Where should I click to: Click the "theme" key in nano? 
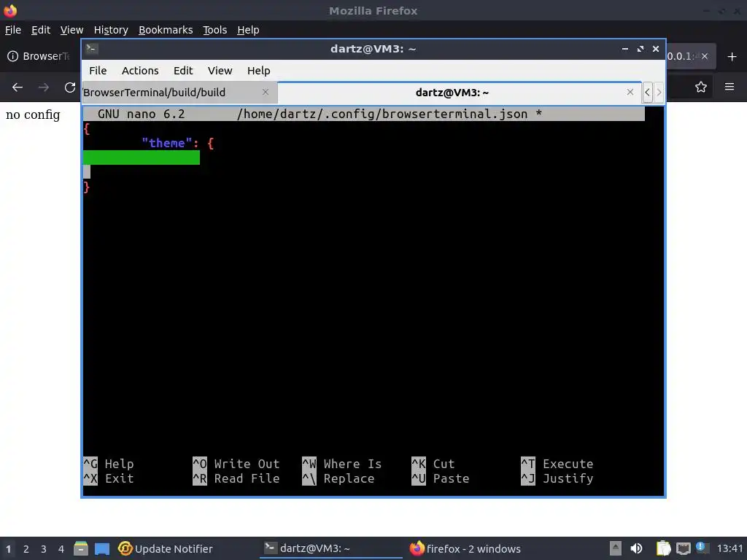pyautogui.click(x=167, y=144)
